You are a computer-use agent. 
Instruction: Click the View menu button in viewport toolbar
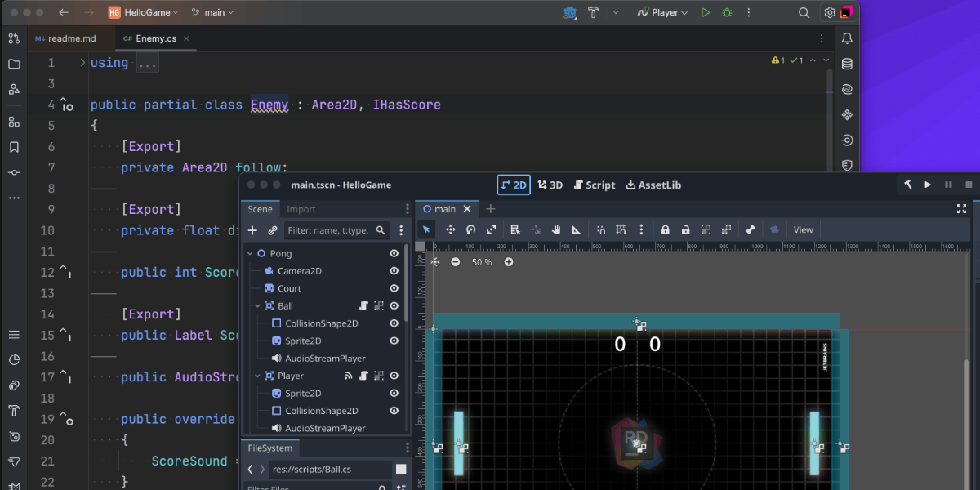(804, 229)
